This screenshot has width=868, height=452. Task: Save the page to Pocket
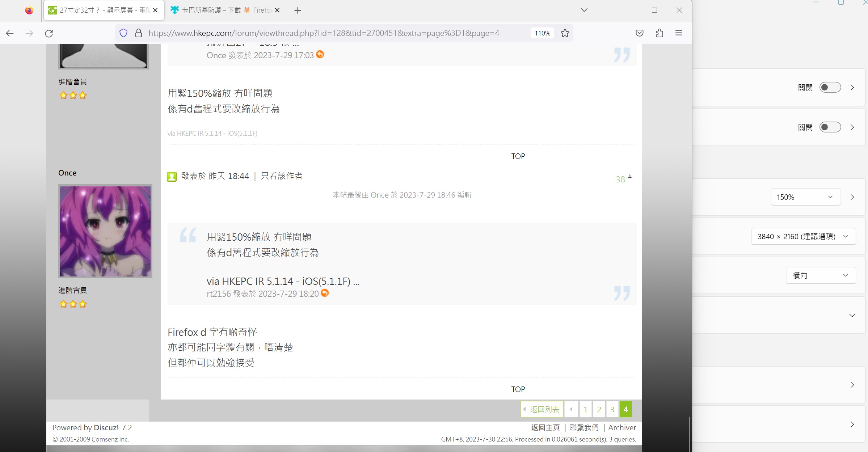[x=639, y=33]
